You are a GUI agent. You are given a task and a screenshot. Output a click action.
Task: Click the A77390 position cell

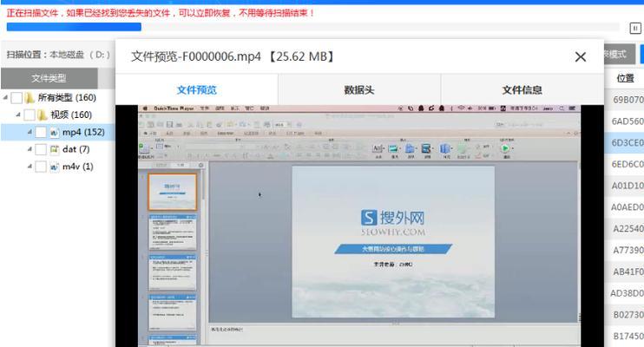pos(628,250)
